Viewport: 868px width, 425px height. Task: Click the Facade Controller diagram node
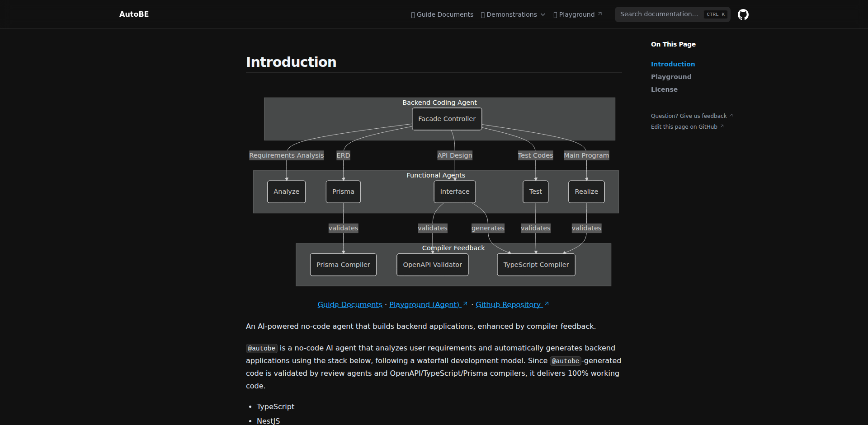coord(447,119)
